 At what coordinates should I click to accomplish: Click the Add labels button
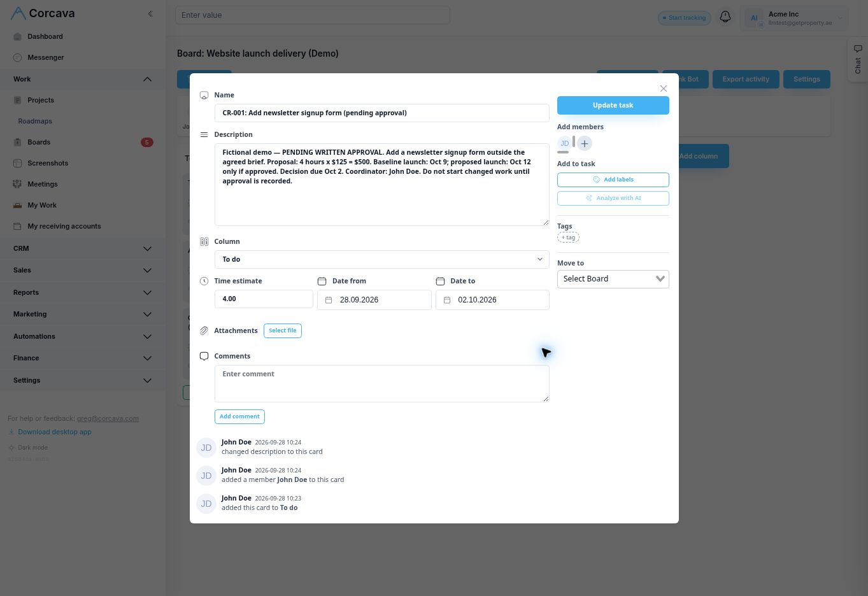click(613, 180)
